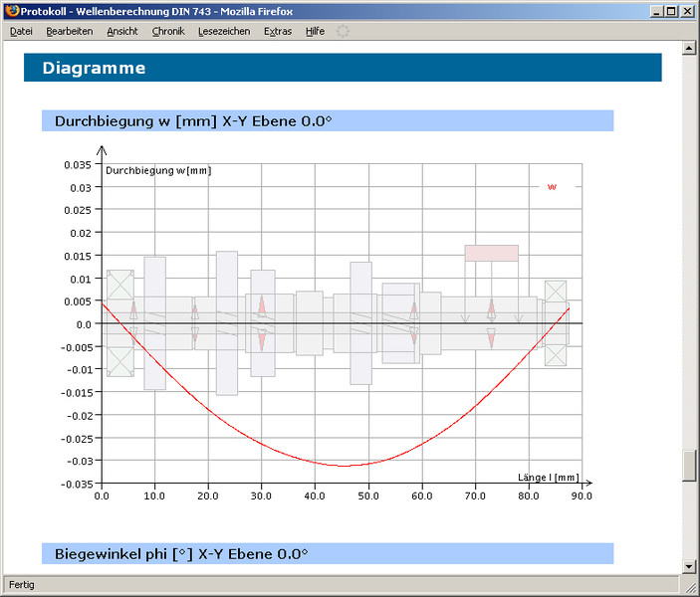The width and height of the screenshot is (700, 597).
Task: Click the red 'w' legend entry
Action: click(552, 186)
